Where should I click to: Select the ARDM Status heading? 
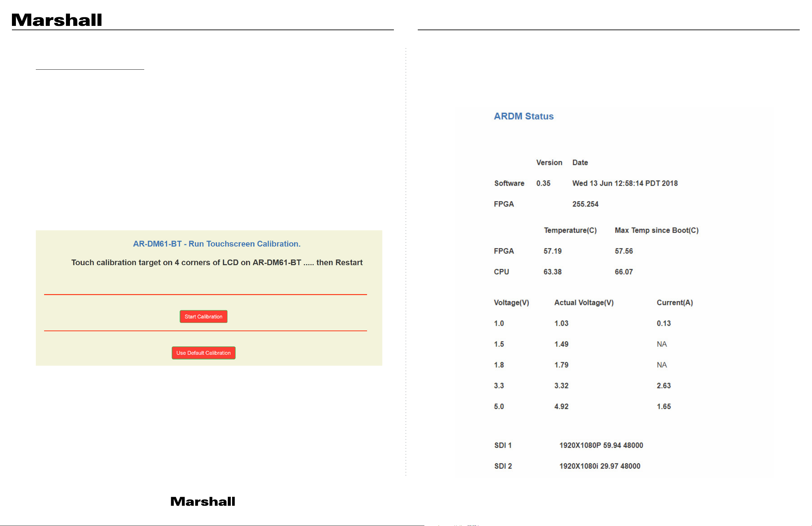tap(524, 116)
